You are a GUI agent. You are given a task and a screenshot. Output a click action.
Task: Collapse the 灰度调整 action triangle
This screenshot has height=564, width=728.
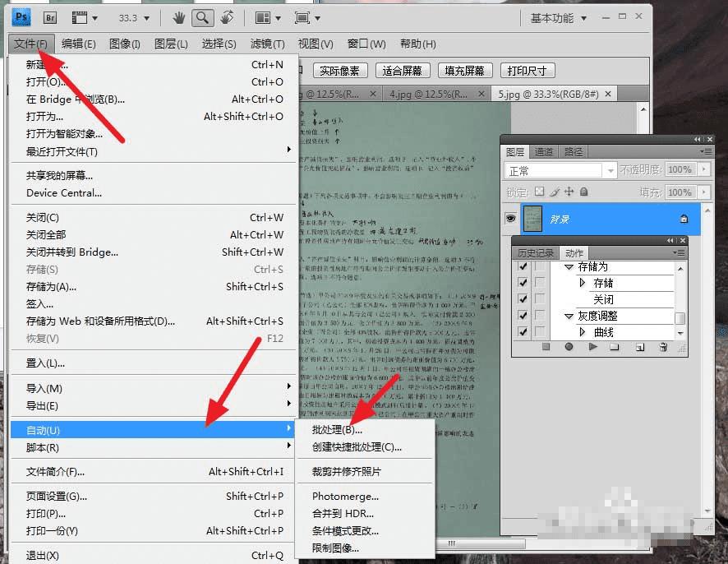pos(569,317)
